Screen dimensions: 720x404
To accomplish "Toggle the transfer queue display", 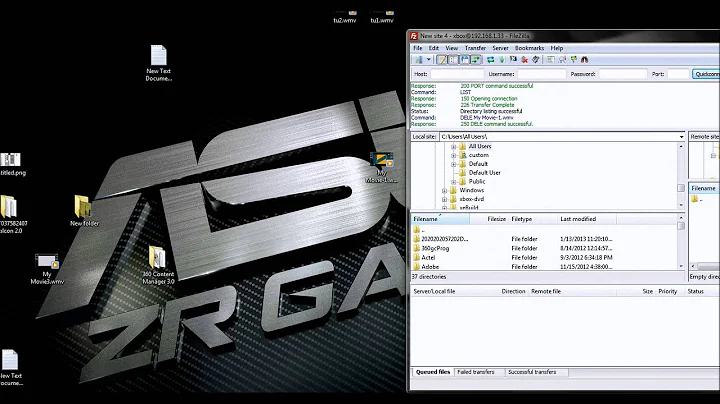I will 476,60.
